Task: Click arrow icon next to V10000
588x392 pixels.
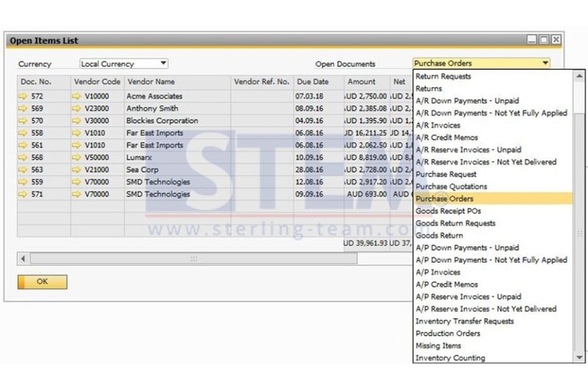Action: coord(76,96)
